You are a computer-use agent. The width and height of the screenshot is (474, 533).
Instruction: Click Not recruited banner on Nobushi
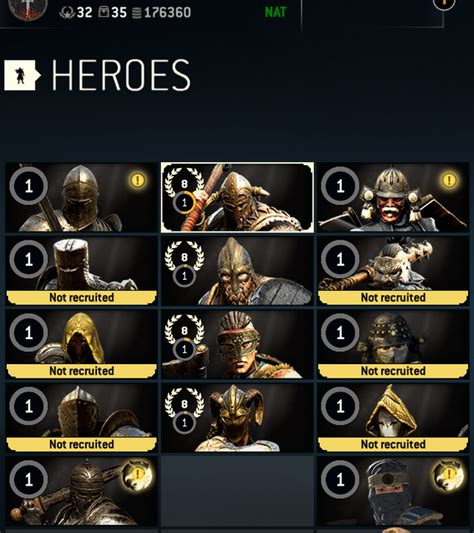pyautogui.click(x=393, y=444)
